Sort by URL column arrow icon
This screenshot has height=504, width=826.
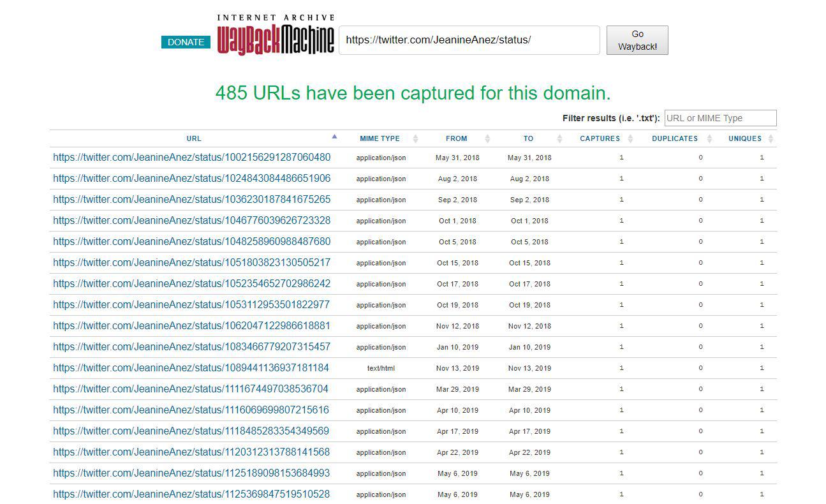pos(334,137)
